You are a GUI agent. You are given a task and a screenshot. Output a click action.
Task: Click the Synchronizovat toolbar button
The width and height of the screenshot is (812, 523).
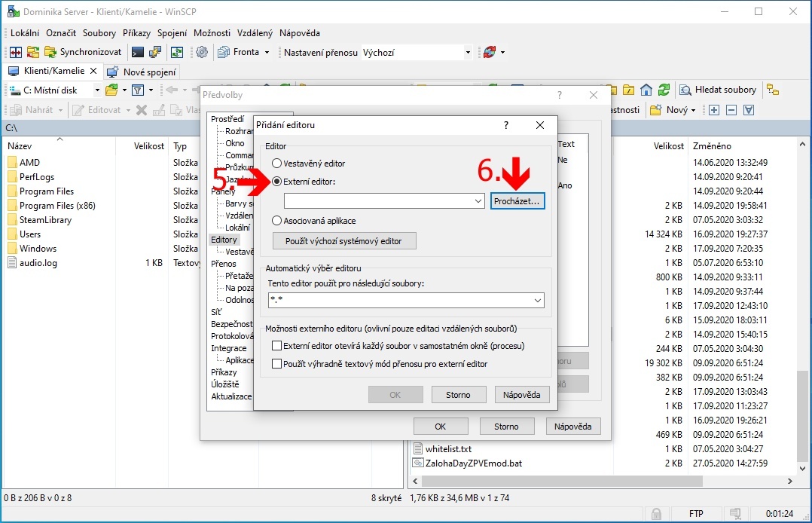pos(83,52)
